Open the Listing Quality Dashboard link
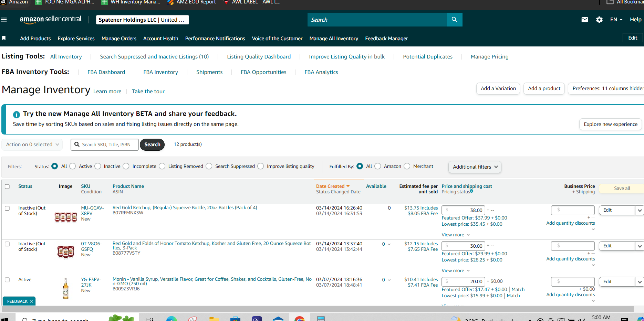This screenshot has height=321, width=644. pyautogui.click(x=259, y=57)
